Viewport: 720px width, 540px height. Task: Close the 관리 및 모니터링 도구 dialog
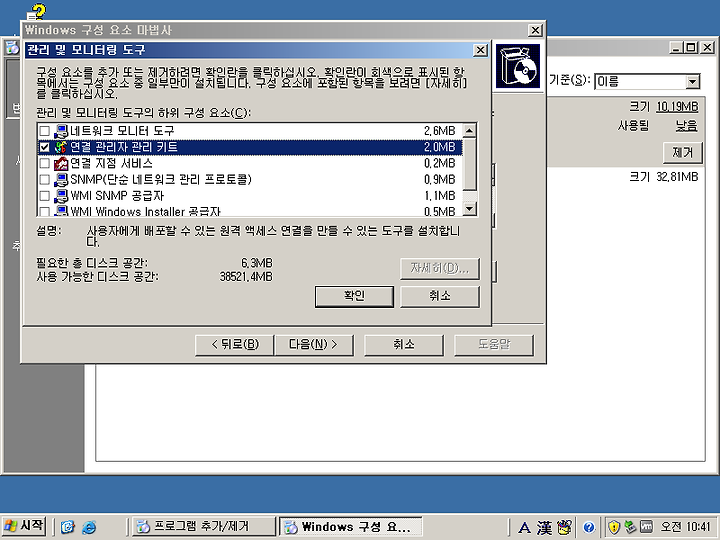tap(480, 50)
